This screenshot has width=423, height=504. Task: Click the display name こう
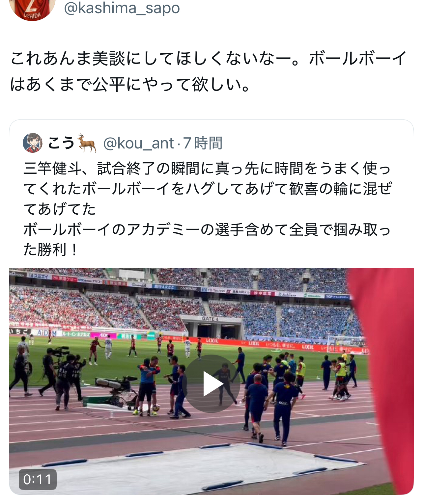click(61, 143)
